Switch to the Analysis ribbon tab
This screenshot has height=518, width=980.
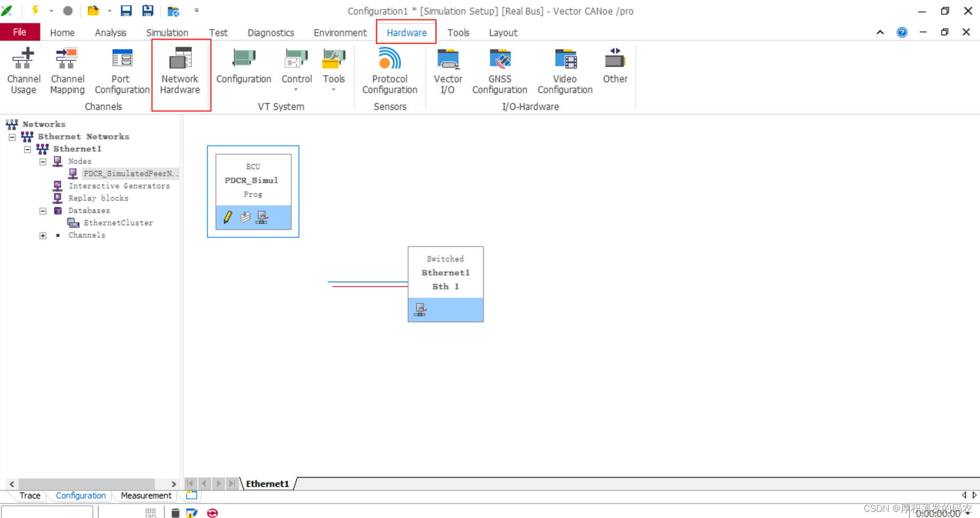point(110,32)
